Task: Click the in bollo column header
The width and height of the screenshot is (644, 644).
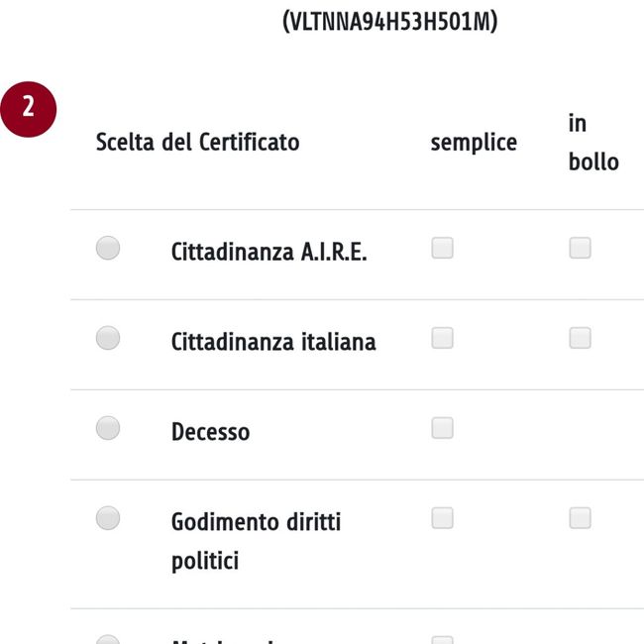Action: [x=592, y=143]
